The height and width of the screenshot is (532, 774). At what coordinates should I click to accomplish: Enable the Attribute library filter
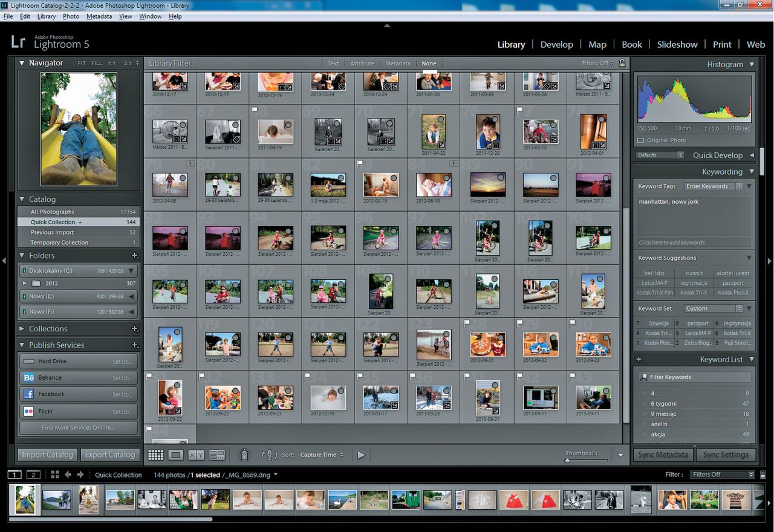(x=362, y=63)
